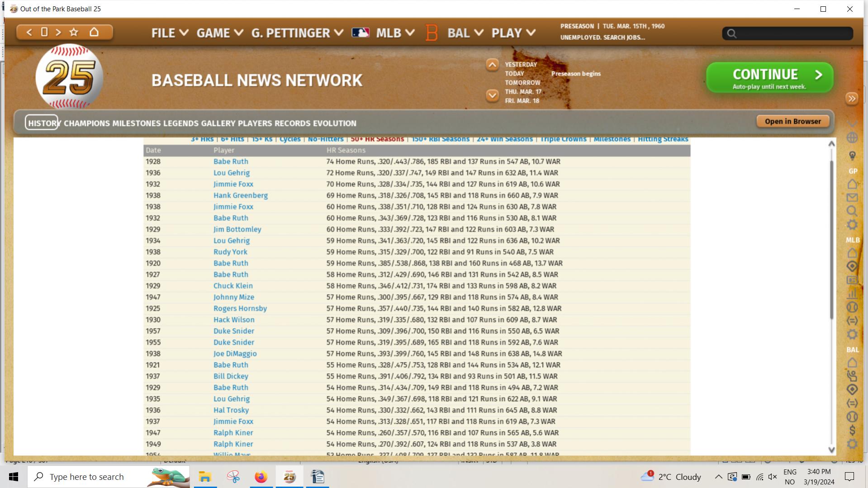Screen dimensions: 868x488
Task: Click the back navigation arrow
Action: coord(29,32)
